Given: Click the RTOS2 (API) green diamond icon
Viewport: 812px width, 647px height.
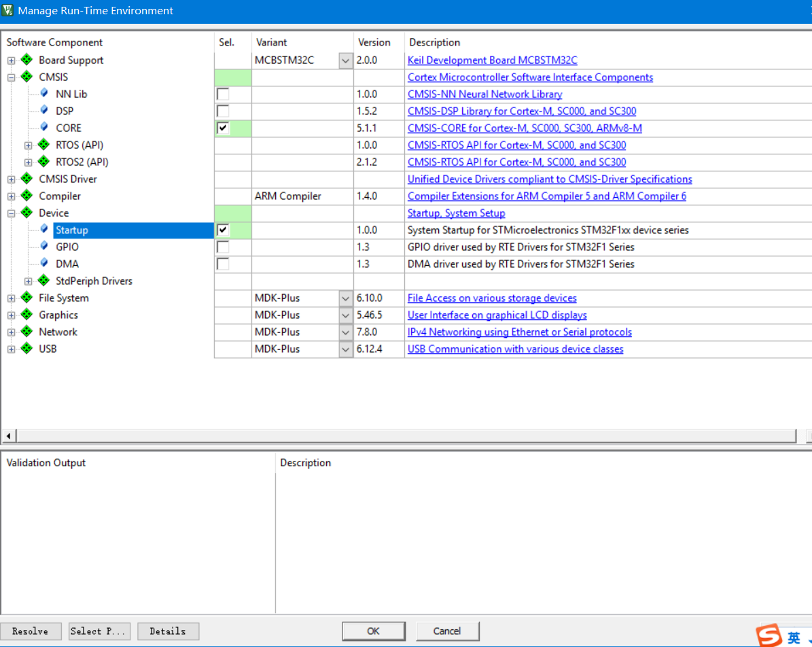Looking at the screenshot, I should click(x=43, y=162).
